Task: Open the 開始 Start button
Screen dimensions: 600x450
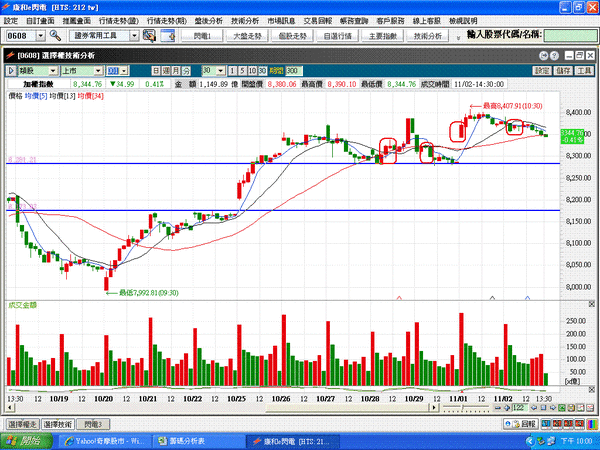Action: [x=26, y=441]
